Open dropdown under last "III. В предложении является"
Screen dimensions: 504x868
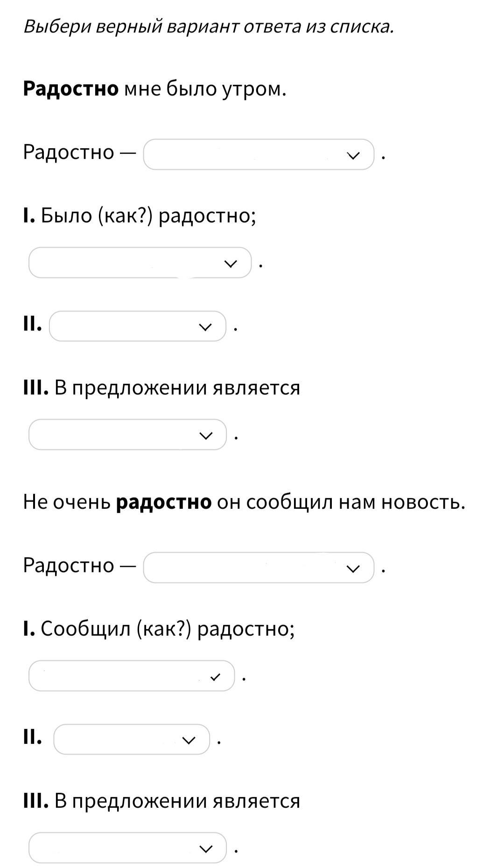pyautogui.click(x=127, y=848)
